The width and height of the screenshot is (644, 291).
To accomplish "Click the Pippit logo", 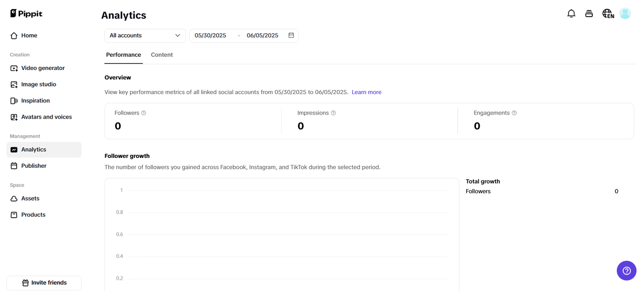I will 27,14.
